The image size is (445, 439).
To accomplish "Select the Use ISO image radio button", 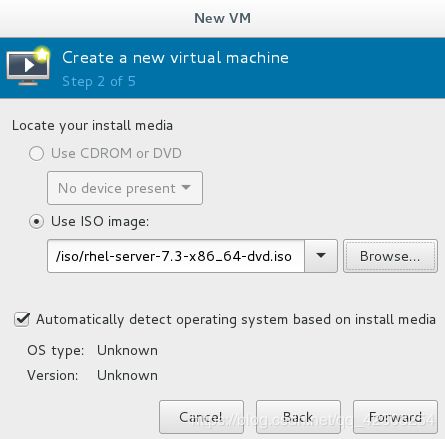I will (36, 221).
